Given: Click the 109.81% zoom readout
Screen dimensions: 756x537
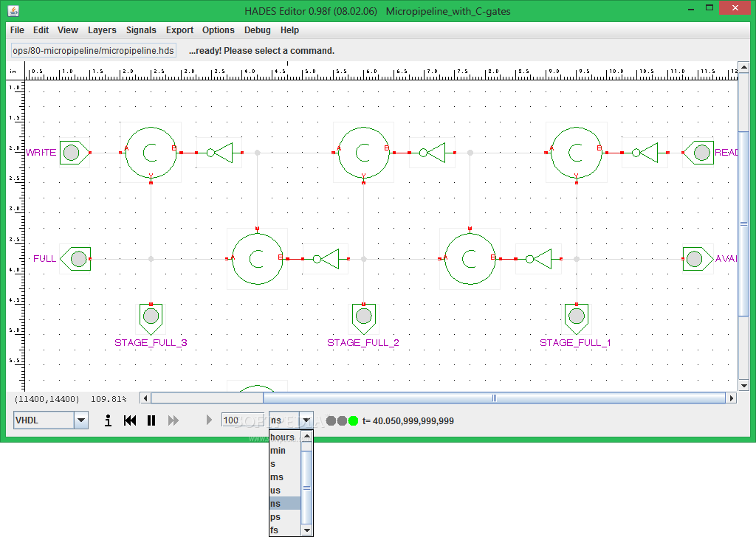Looking at the screenshot, I should coord(109,399).
